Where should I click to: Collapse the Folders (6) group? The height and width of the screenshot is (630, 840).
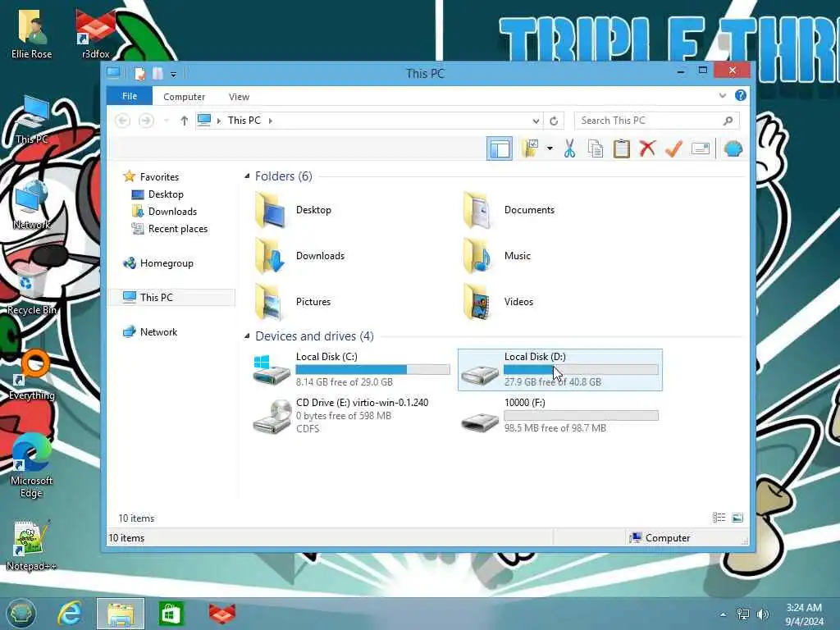247,176
